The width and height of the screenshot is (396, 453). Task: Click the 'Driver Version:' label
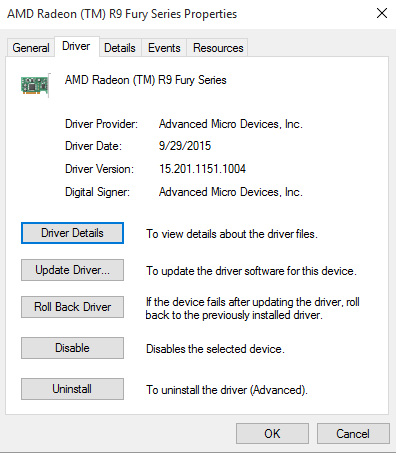point(99,169)
